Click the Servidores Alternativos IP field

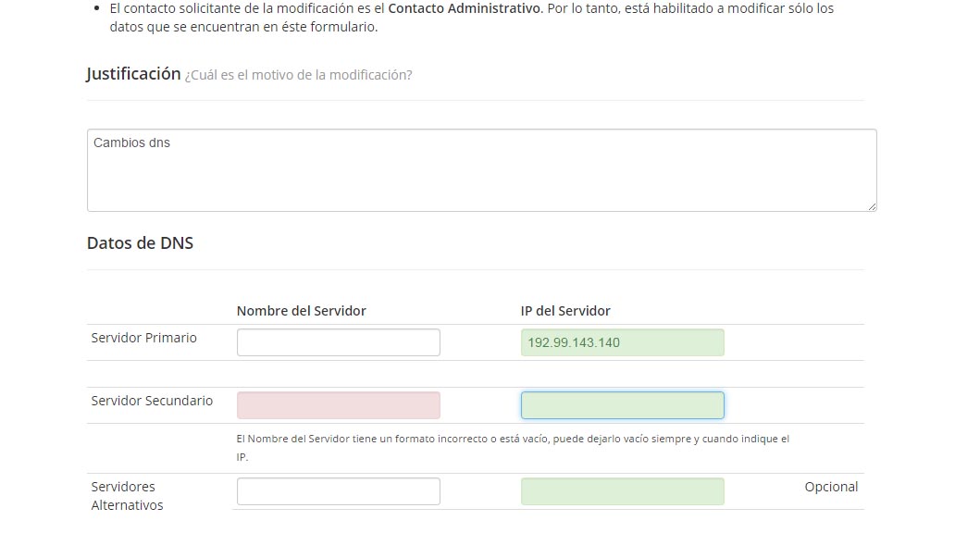tap(623, 491)
